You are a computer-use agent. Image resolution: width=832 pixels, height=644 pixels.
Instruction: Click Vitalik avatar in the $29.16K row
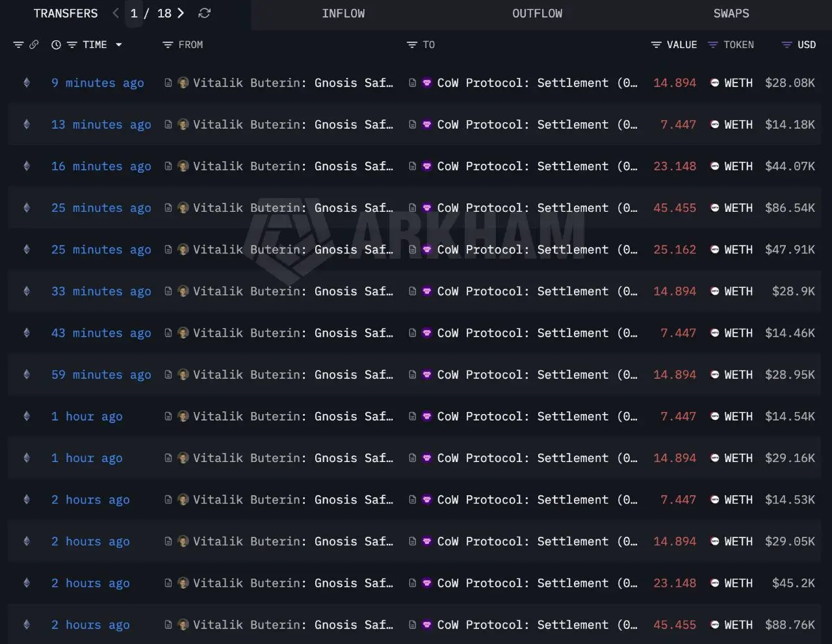(x=183, y=458)
